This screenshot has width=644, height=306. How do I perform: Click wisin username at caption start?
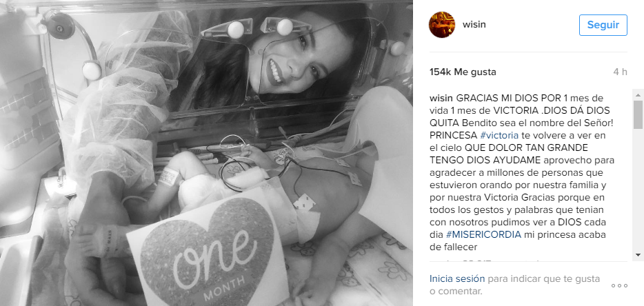coord(441,98)
